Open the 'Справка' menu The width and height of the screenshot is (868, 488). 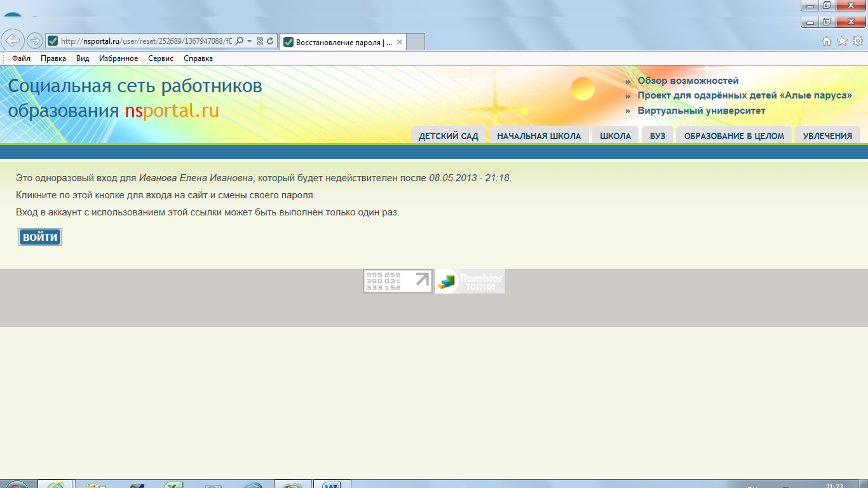pos(198,58)
